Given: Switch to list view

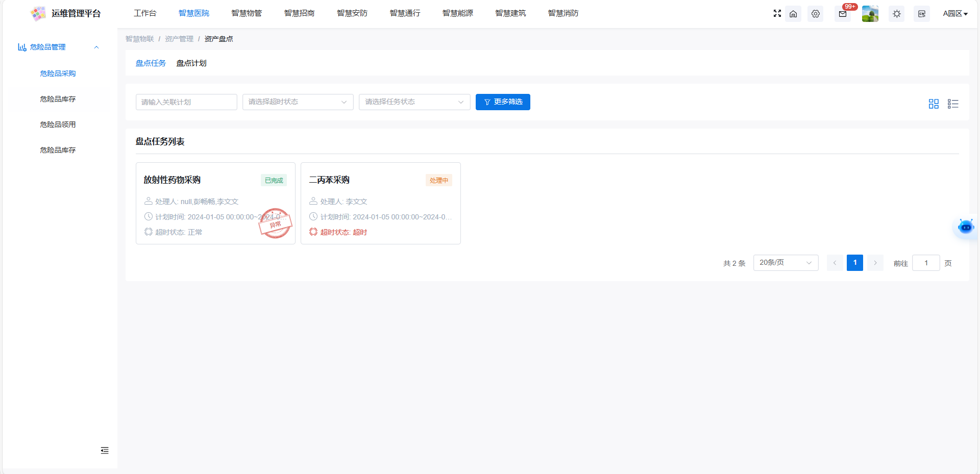Looking at the screenshot, I should pyautogui.click(x=953, y=104).
